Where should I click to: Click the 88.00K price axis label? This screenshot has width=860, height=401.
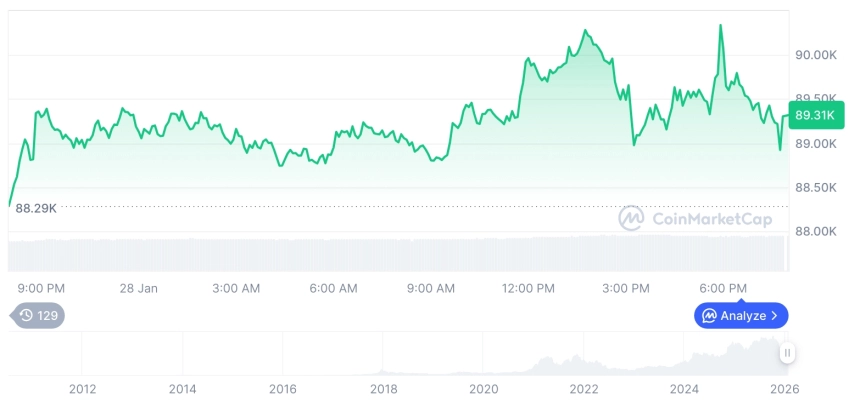pyautogui.click(x=815, y=231)
